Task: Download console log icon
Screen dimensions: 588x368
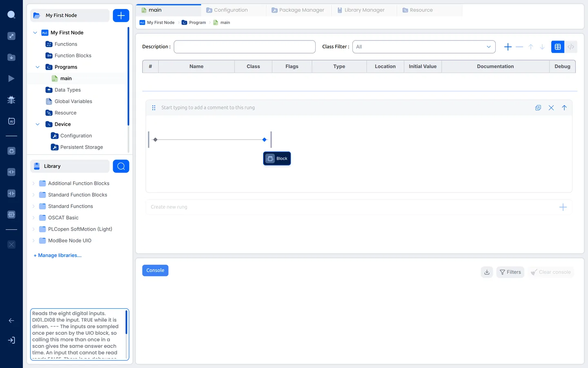Action: coord(487,272)
